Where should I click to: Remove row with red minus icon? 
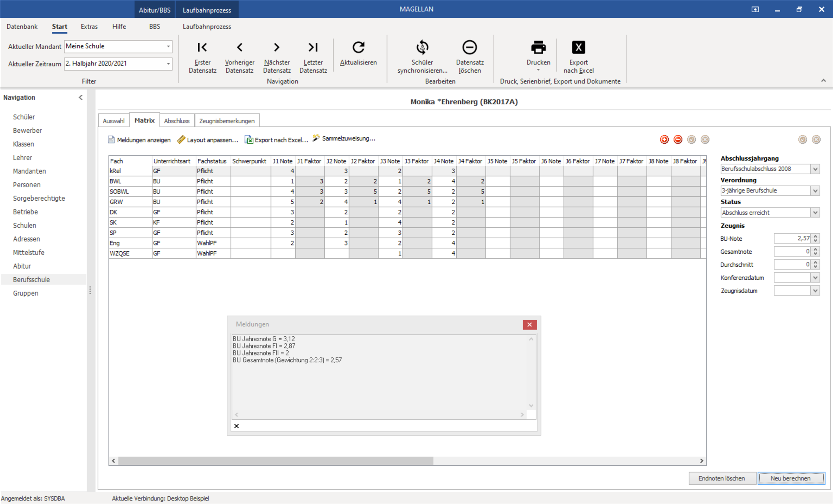click(678, 140)
